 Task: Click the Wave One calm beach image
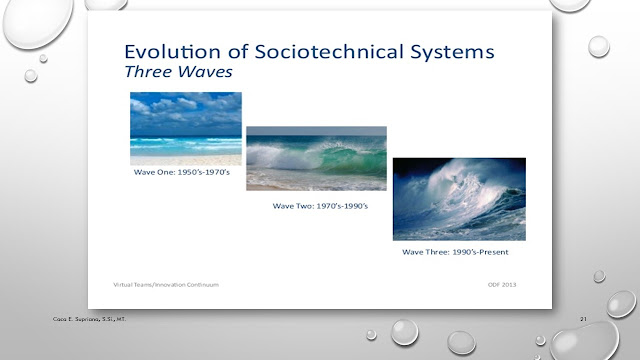coord(186,129)
